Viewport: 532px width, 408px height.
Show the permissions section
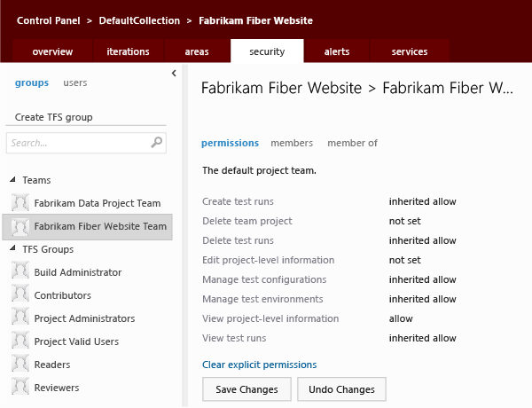(230, 143)
